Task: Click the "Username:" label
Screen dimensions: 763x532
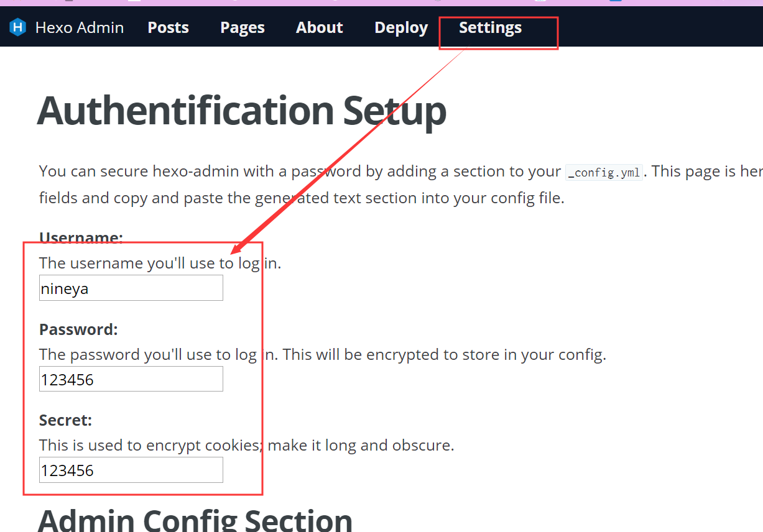Action: click(81, 237)
